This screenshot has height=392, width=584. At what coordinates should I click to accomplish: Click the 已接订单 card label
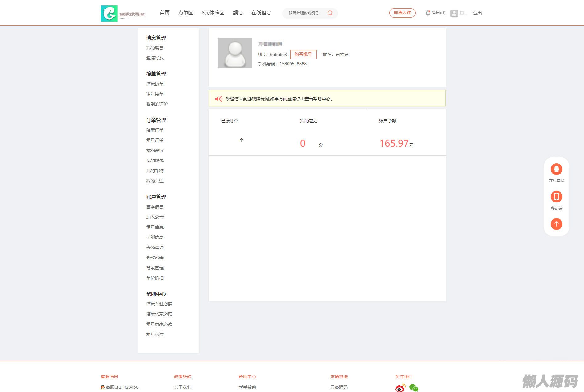tap(230, 121)
